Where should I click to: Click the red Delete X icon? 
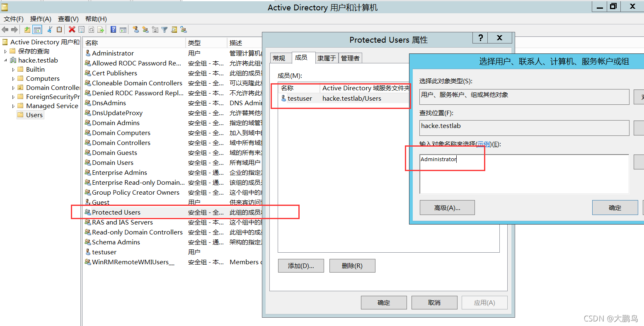[x=72, y=29]
